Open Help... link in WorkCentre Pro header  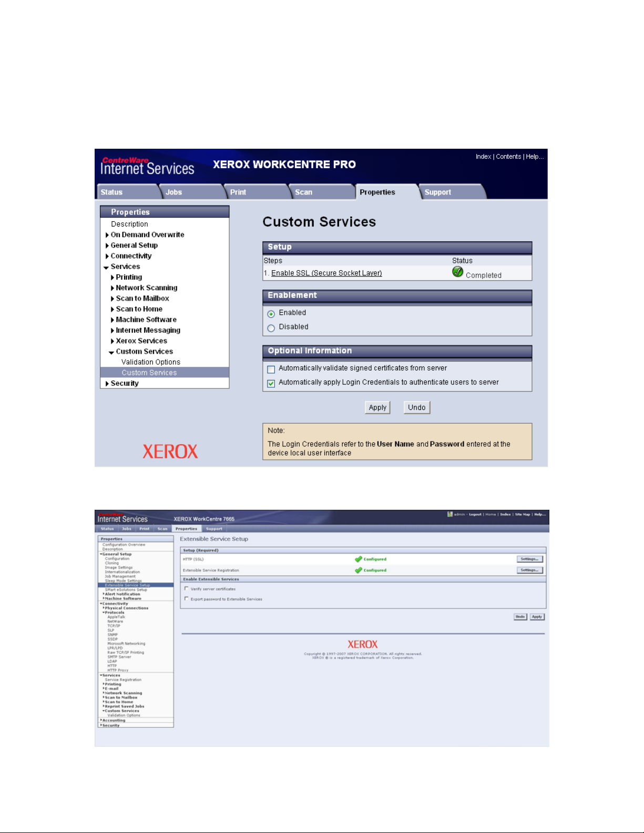click(x=535, y=157)
